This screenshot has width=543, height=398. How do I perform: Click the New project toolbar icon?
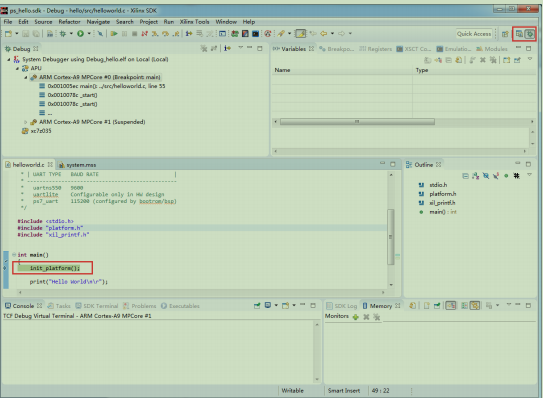tap(8, 34)
